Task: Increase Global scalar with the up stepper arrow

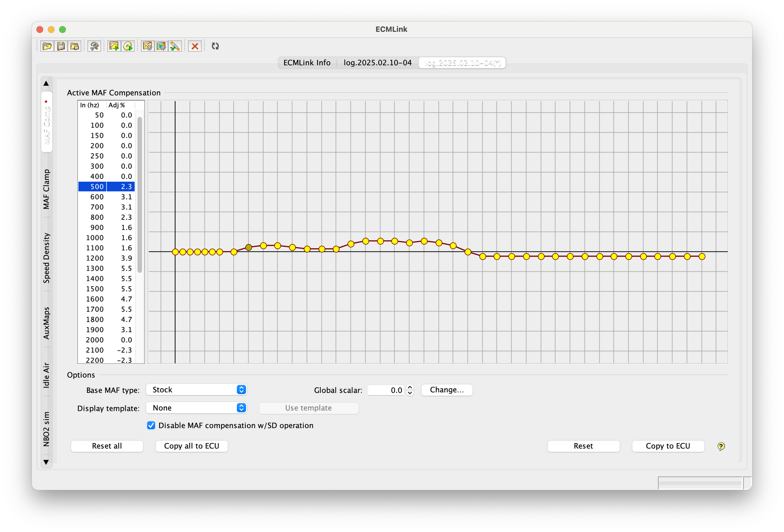Action: [x=410, y=387]
